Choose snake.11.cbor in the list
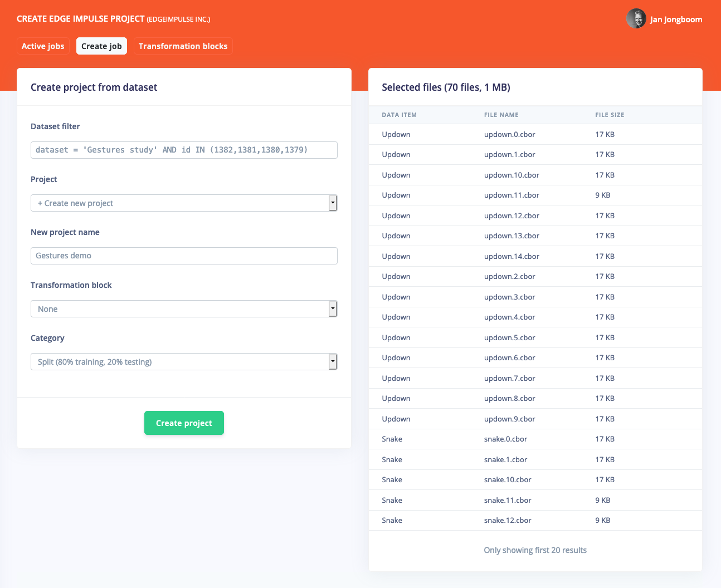Viewport: 721px width, 588px height. pyautogui.click(x=508, y=500)
